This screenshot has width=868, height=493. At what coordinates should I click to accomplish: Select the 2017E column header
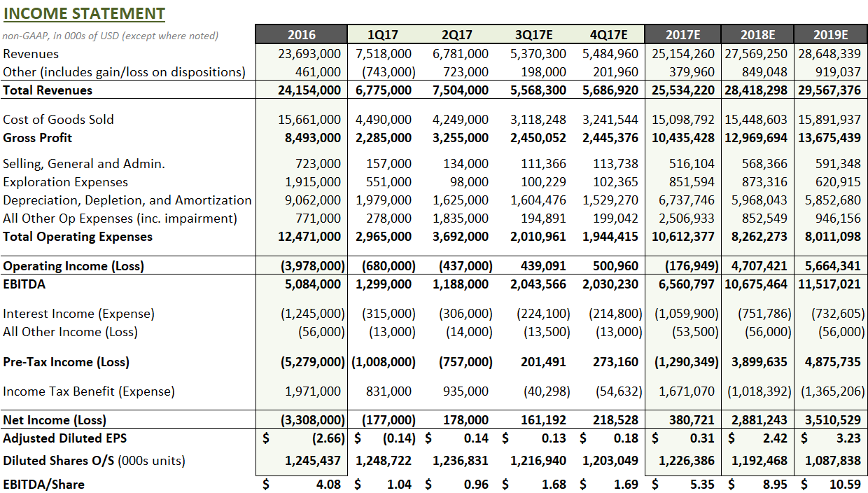[682, 34]
